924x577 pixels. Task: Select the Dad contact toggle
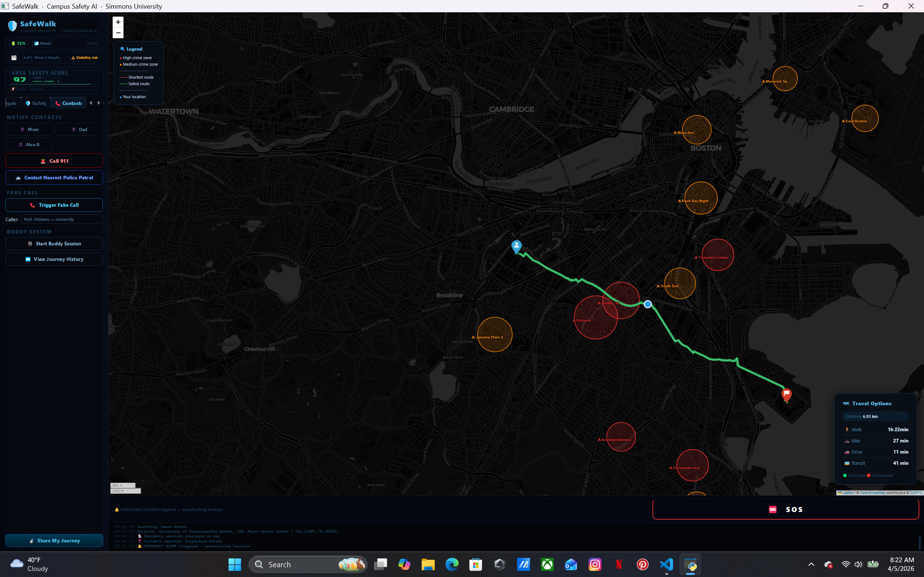79,130
